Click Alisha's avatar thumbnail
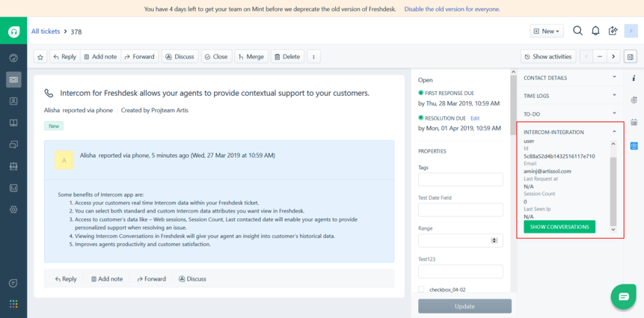 click(x=64, y=160)
